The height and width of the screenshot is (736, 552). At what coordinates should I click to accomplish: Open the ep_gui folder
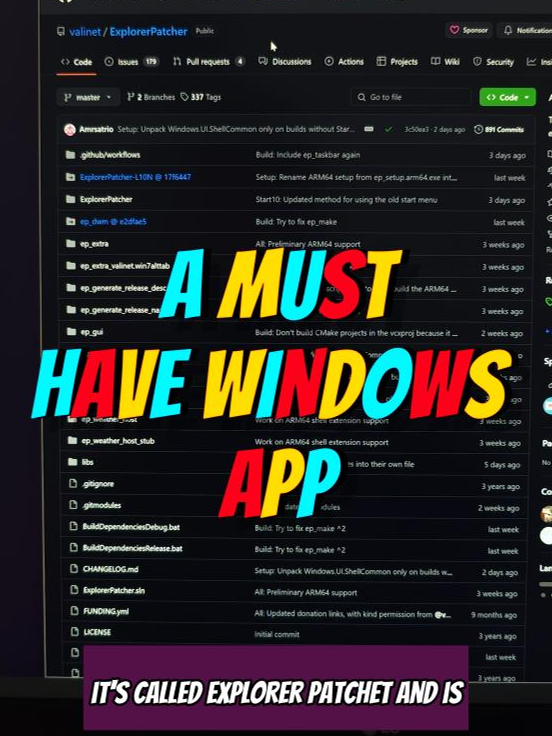[x=92, y=332]
